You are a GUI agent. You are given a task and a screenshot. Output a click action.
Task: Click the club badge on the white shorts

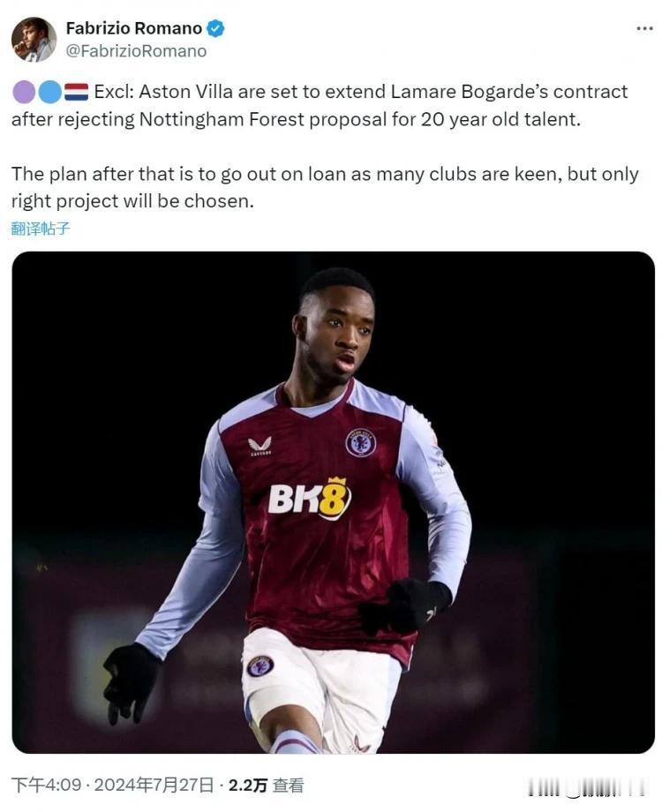pos(260,666)
